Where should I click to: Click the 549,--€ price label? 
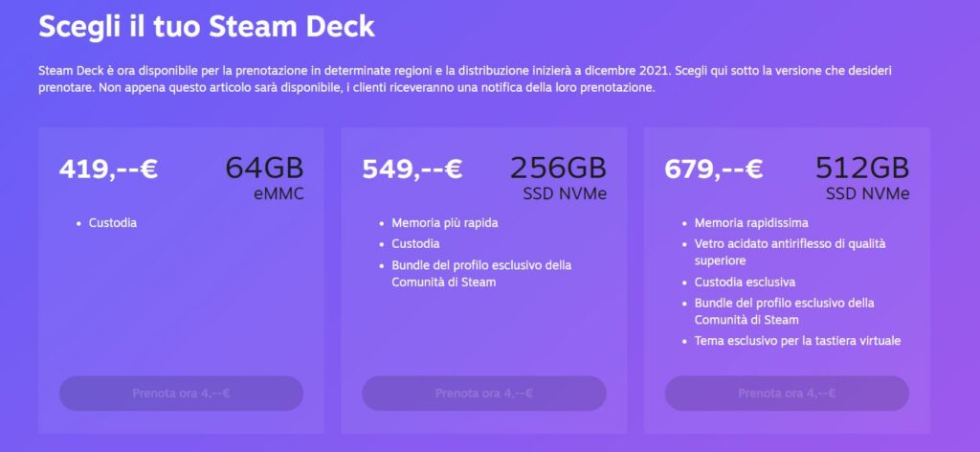click(412, 169)
